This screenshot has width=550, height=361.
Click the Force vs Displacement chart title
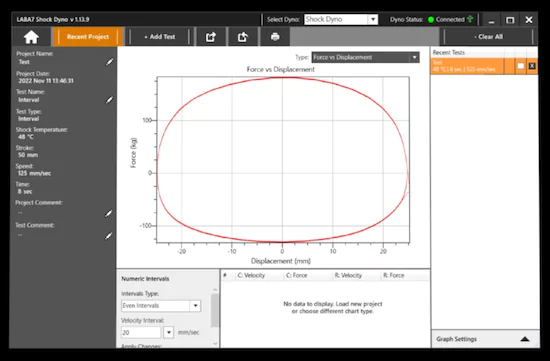tap(281, 69)
